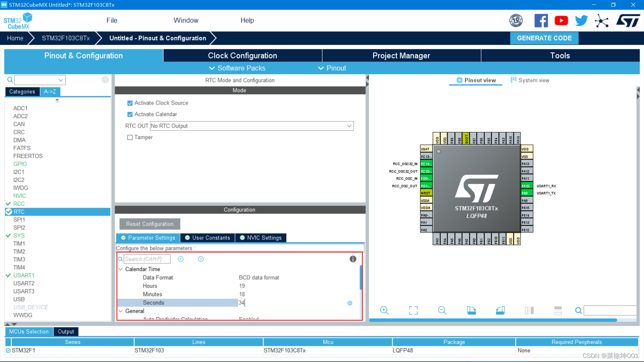Click the Reset Configuration button
The height and width of the screenshot is (362, 644).
click(150, 224)
